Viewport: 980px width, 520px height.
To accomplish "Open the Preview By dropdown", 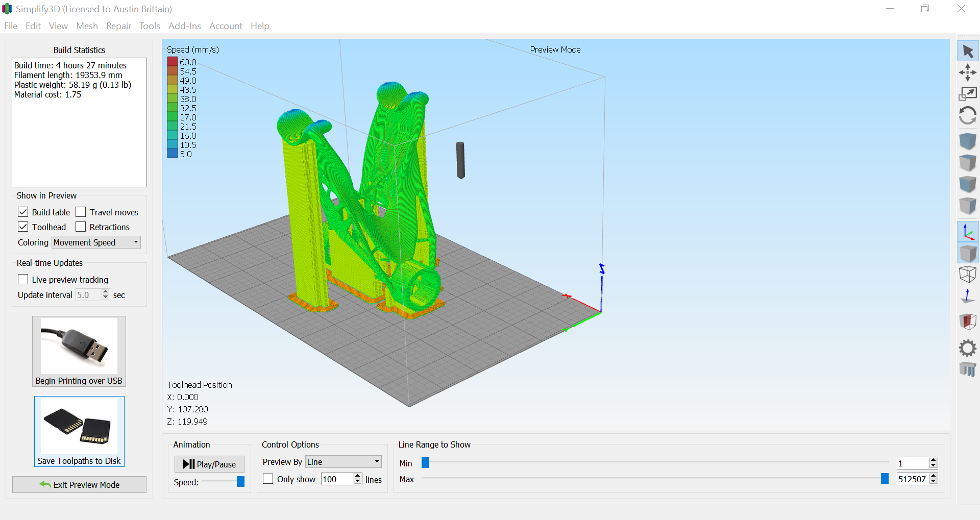I will pos(344,462).
